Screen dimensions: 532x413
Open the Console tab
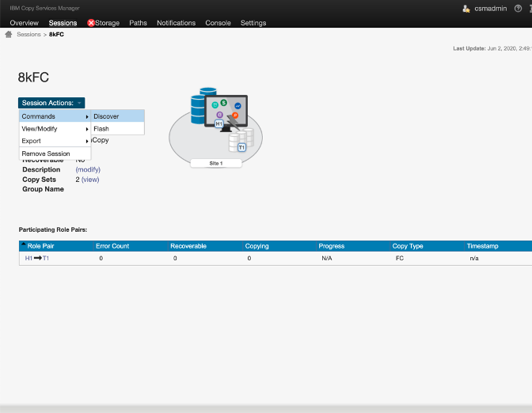[218, 23]
